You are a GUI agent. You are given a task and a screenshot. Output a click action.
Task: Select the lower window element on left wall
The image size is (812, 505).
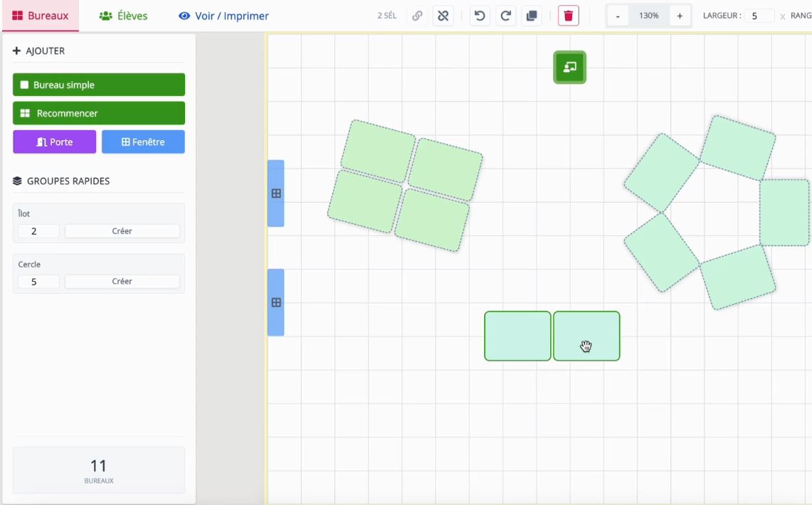[x=276, y=302]
